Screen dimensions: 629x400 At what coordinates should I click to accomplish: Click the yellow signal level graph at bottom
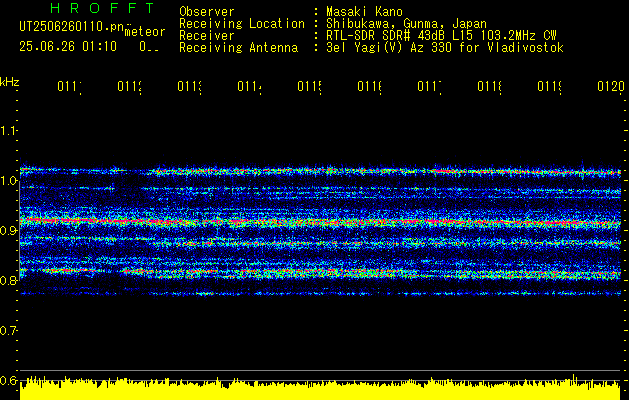point(320,388)
